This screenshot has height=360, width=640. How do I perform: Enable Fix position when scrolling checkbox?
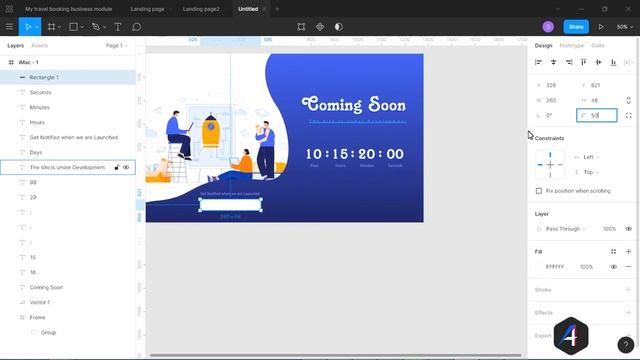[x=539, y=191]
